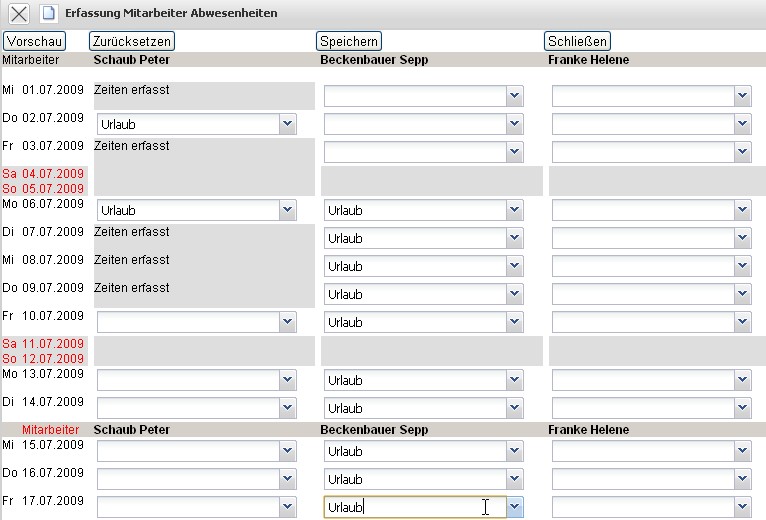Open Beckenbauer Sepp dropdown for 03.07.2009

click(x=514, y=152)
